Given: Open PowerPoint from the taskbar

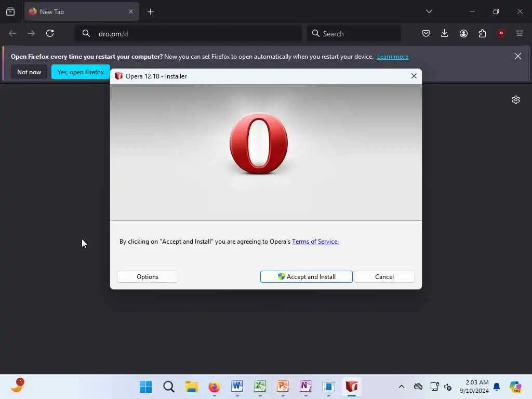Looking at the screenshot, I should 283,387.
